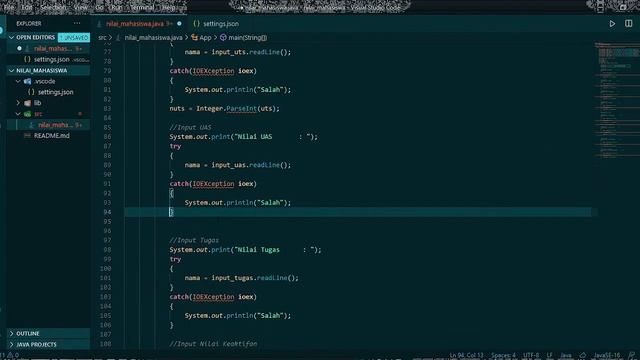Click the unsaved dot beside nilai_mahas in Open Editors
Image resolution: width=640 pixels, height=360 pixels.
click(19, 48)
